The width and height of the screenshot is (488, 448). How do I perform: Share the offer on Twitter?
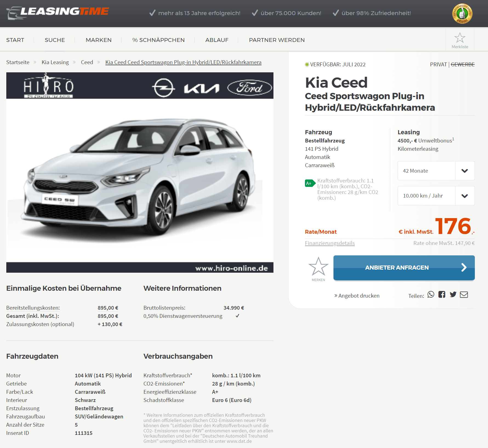(x=453, y=295)
